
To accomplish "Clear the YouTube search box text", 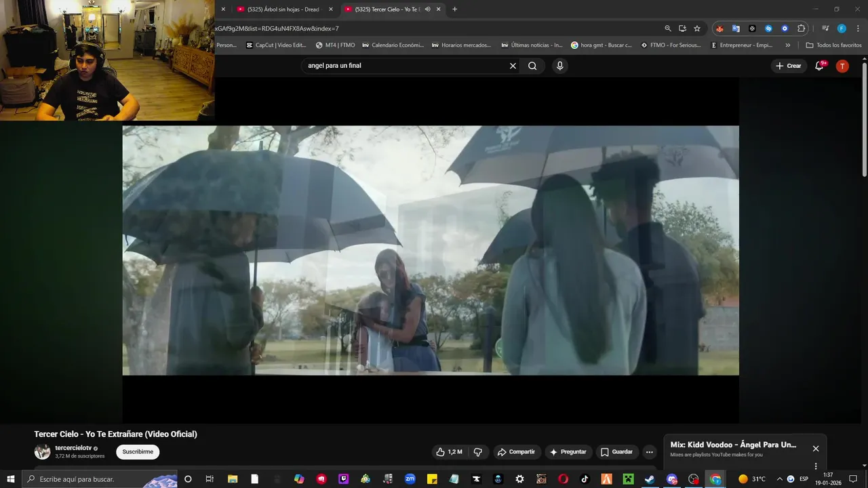I will point(513,66).
